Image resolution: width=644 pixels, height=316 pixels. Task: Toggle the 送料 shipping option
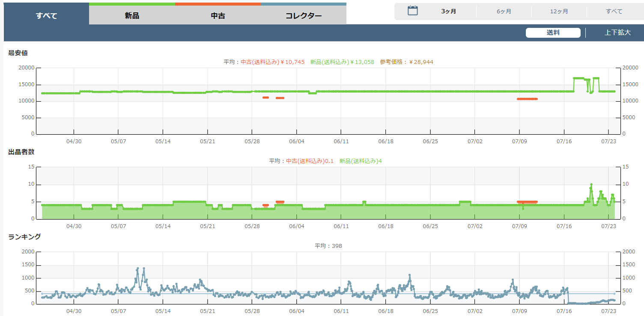(553, 33)
